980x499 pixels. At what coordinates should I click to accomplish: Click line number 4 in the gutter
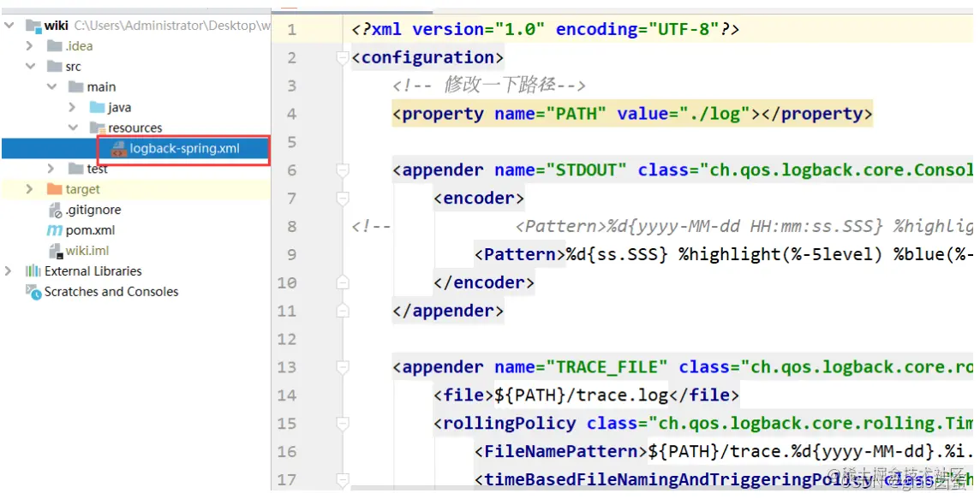[x=292, y=115]
